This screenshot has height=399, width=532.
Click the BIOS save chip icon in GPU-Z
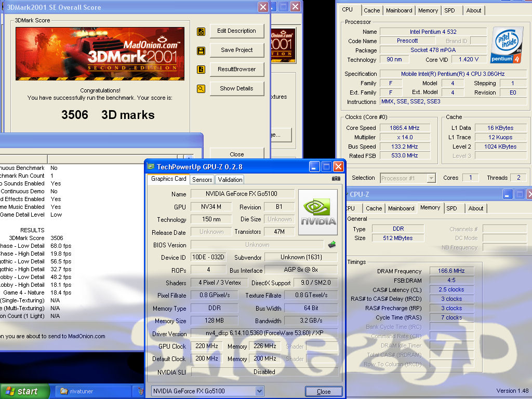coord(332,244)
